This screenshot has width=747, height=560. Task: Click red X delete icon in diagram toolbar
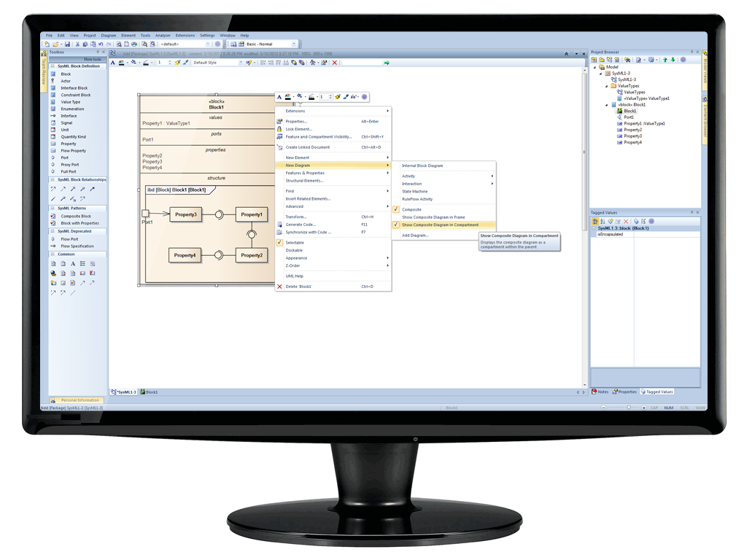point(335,63)
